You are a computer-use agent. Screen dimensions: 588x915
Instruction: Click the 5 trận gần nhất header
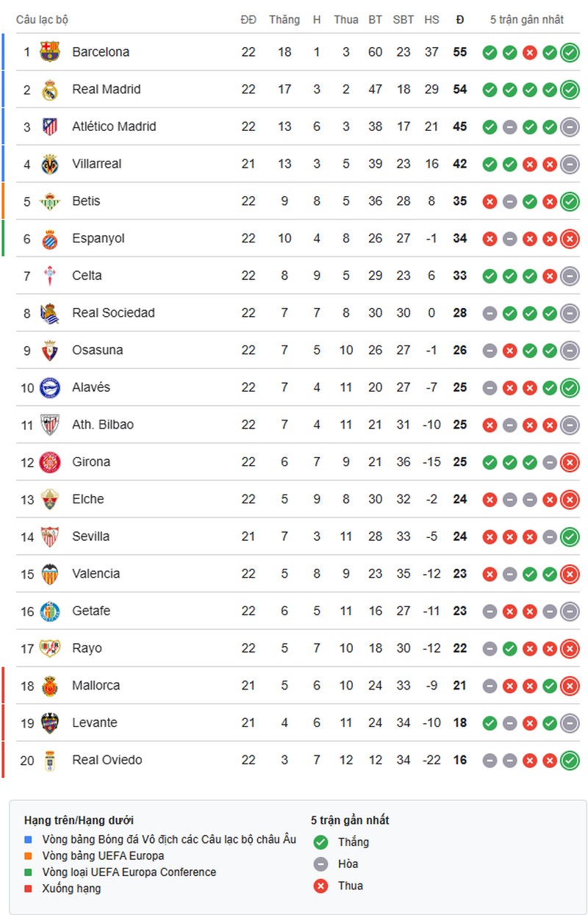(x=528, y=20)
